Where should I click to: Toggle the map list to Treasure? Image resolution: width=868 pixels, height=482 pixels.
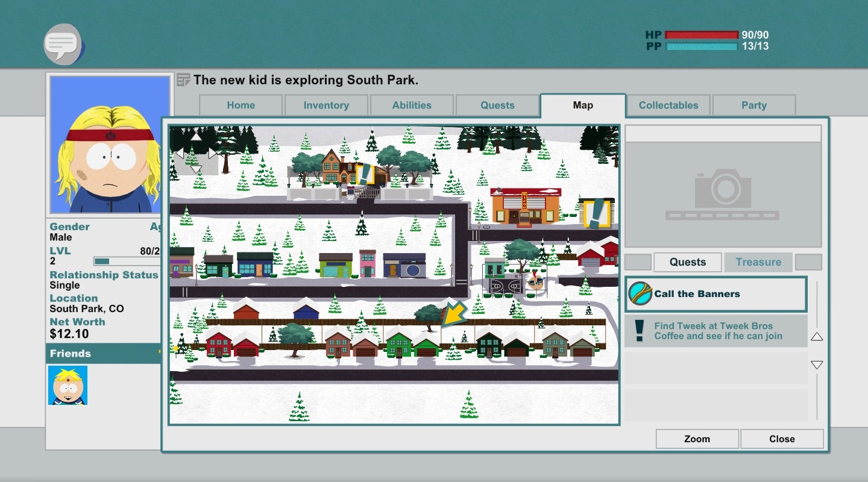758,262
